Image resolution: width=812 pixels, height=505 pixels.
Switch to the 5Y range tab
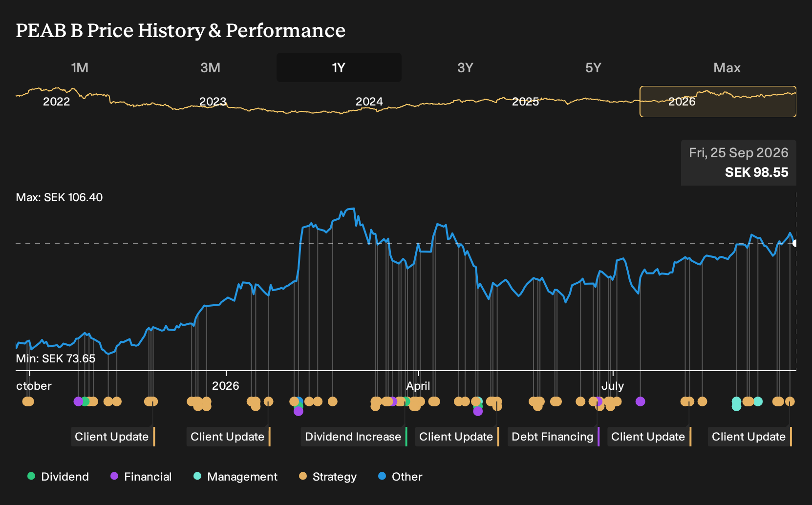coord(593,67)
